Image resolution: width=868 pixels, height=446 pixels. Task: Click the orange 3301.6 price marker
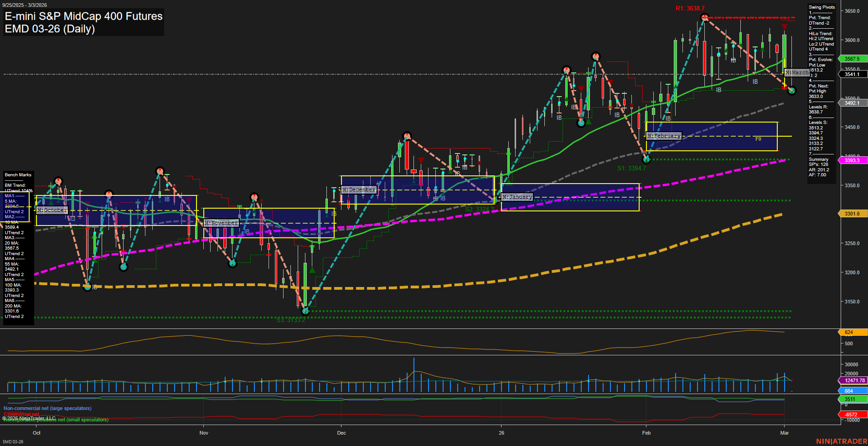click(852, 213)
